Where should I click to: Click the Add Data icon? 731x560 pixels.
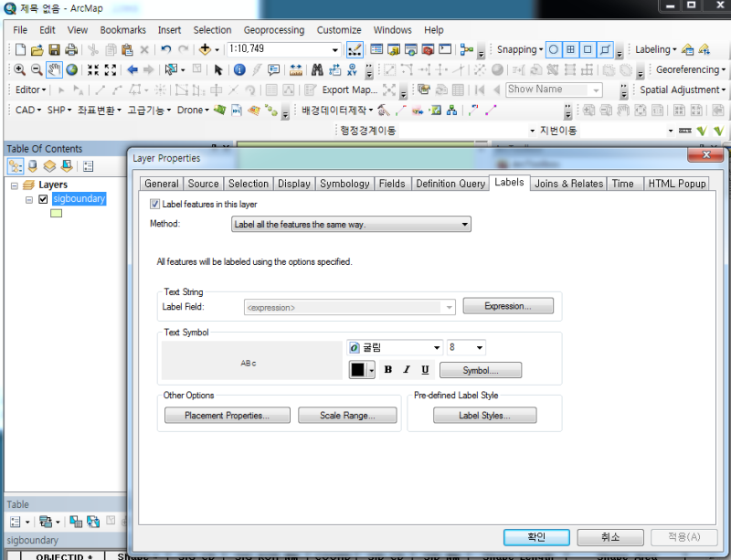pos(205,49)
